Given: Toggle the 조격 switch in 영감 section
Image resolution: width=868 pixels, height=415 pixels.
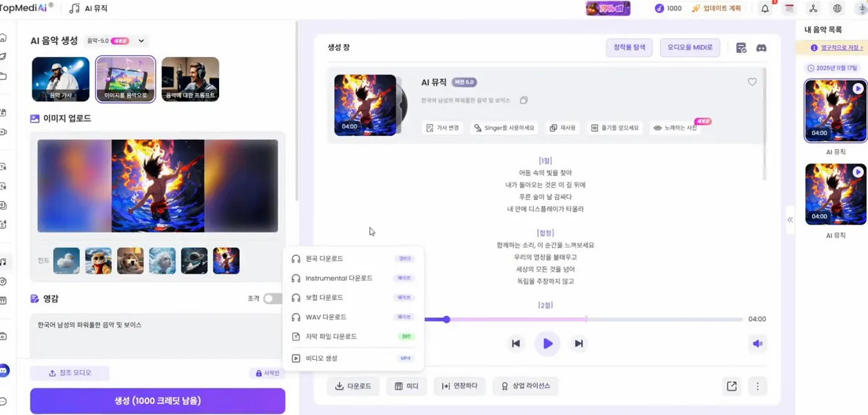Looking at the screenshot, I should [x=273, y=298].
